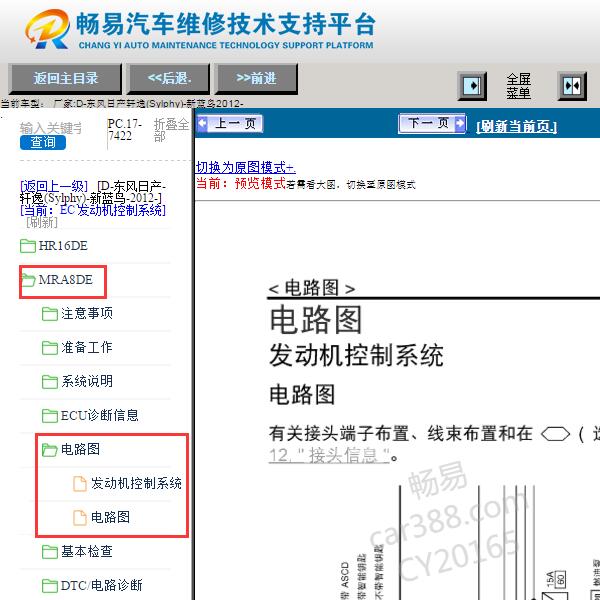Click folder icon beside 基本检查

click(x=50, y=551)
